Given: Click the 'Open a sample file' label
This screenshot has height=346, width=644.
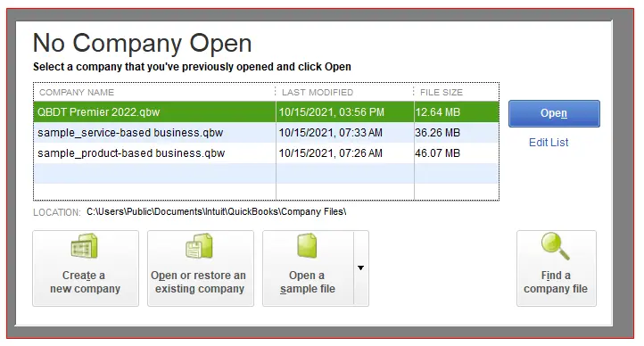Looking at the screenshot, I should (307, 282).
